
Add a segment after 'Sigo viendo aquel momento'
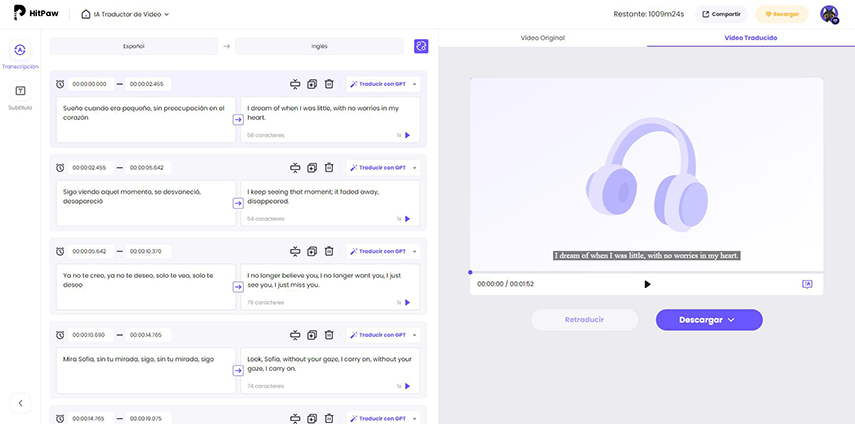pyautogui.click(x=312, y=168)
